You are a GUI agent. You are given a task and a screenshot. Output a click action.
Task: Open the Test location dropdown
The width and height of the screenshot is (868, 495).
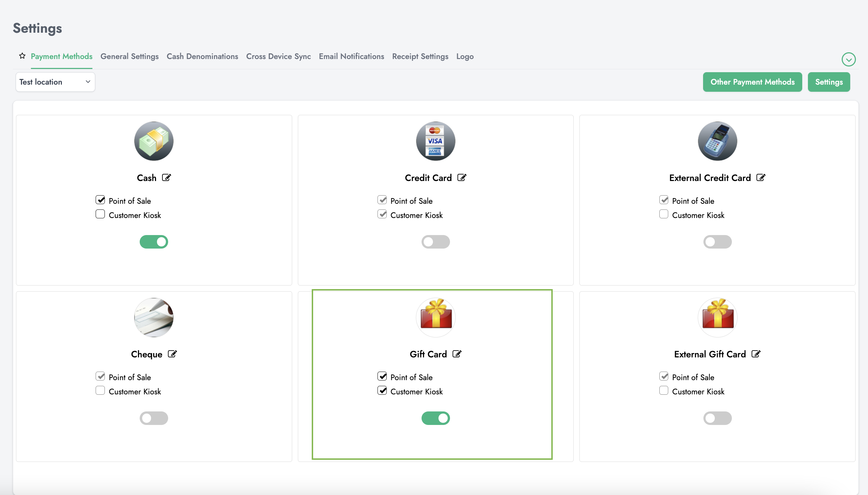55,82
